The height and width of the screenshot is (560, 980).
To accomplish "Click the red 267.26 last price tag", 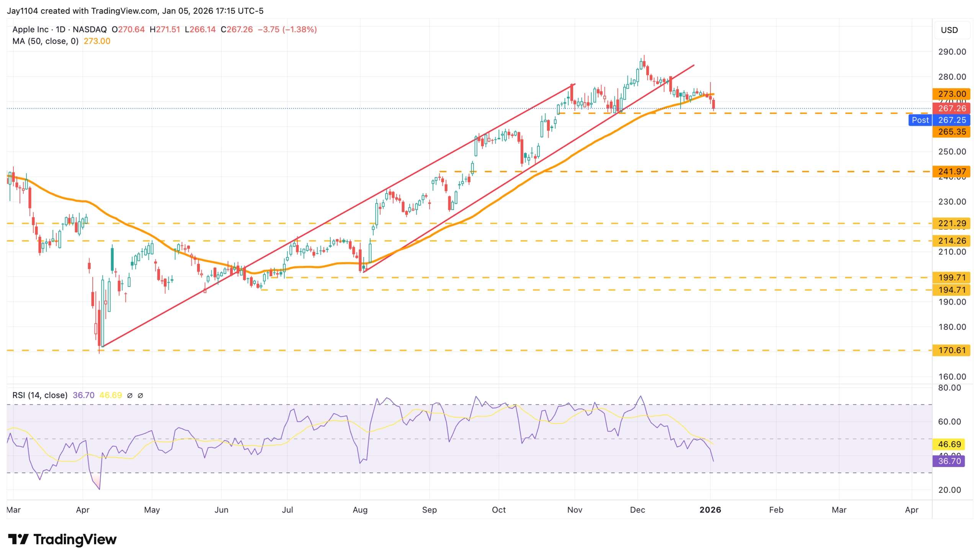I will (951, 109).
